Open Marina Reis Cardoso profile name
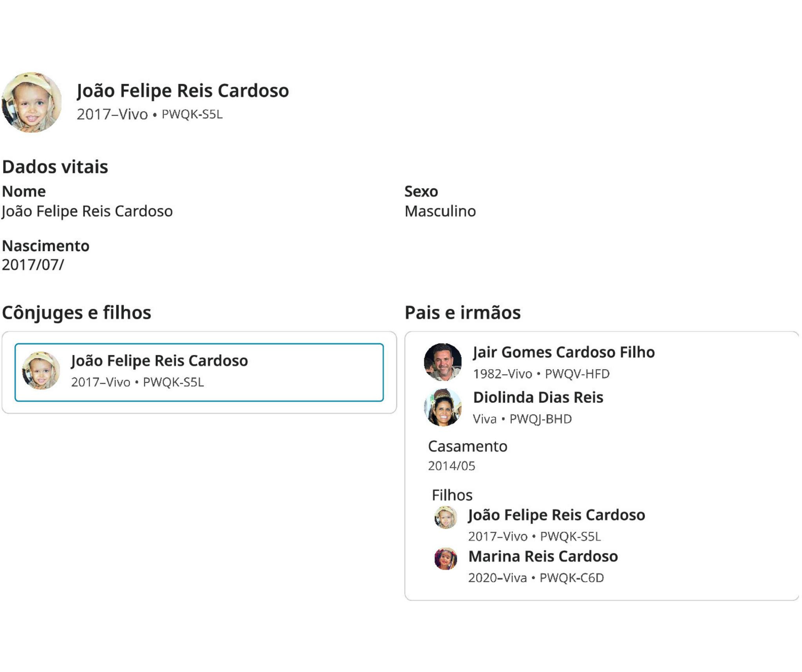Image resolution: width=802 pixels, height=672 pixels. click(543, 556)
